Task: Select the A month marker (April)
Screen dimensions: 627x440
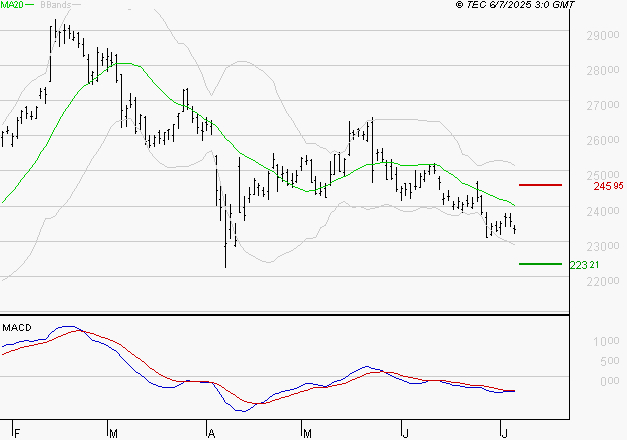Action: click(x=212, y=433)
